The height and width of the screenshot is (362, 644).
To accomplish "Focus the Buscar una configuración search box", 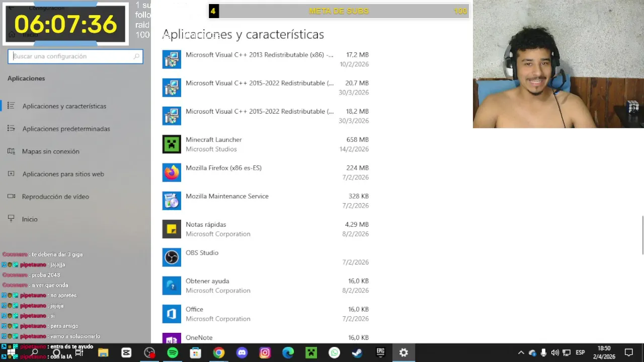I will [75, 56].
